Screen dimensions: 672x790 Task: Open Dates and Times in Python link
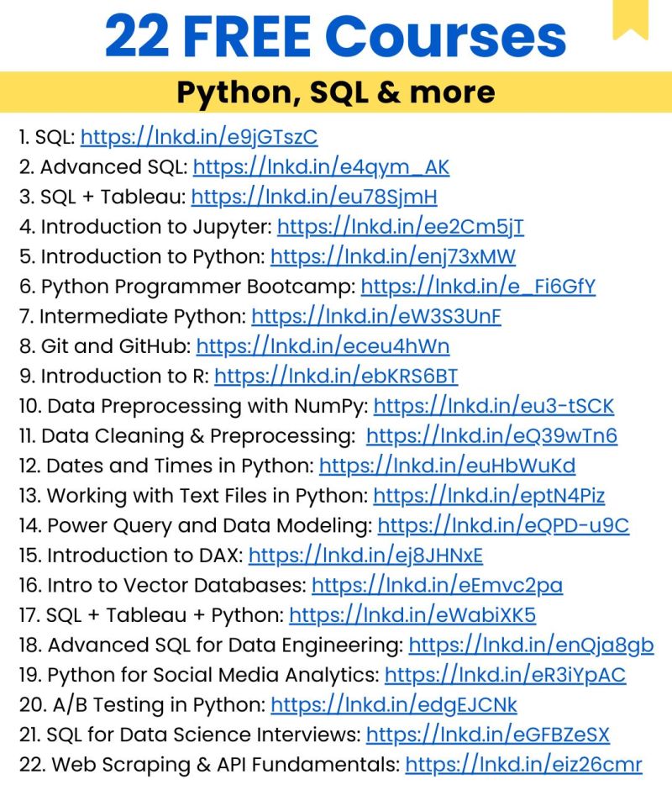448,466
